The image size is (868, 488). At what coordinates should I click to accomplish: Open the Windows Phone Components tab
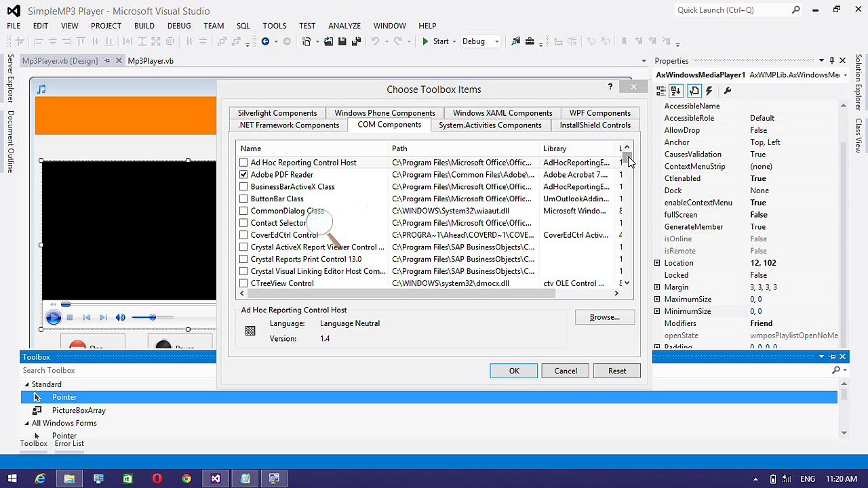(384, 113)
